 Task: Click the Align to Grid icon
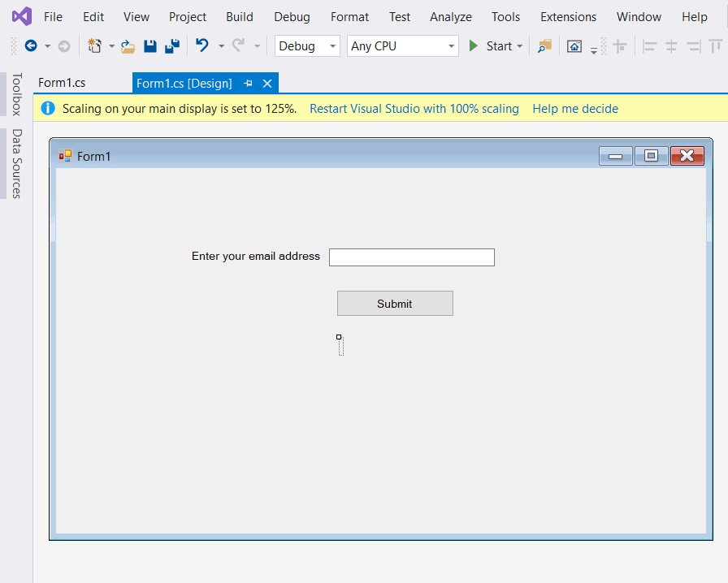pyautogui.click(x=620, y=46)
